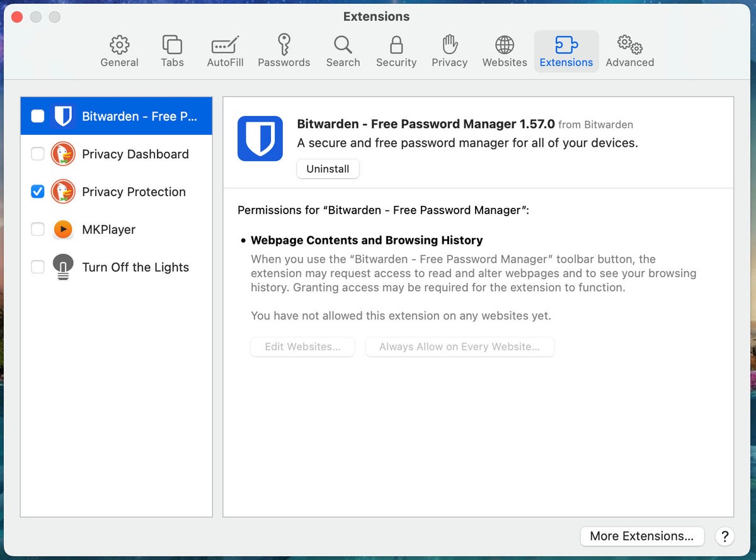Screen dimensions: 756x560
Task: Open the Privacy hand icon
Action: click(449, 45)
